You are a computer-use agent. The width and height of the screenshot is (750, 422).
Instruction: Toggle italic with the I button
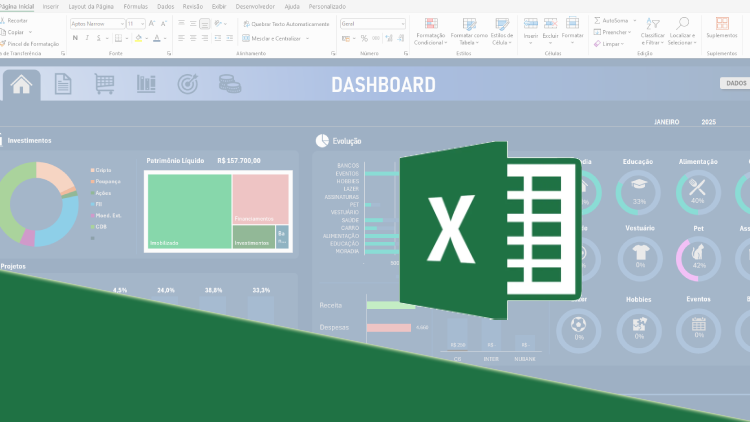click(x=87, y=38)
